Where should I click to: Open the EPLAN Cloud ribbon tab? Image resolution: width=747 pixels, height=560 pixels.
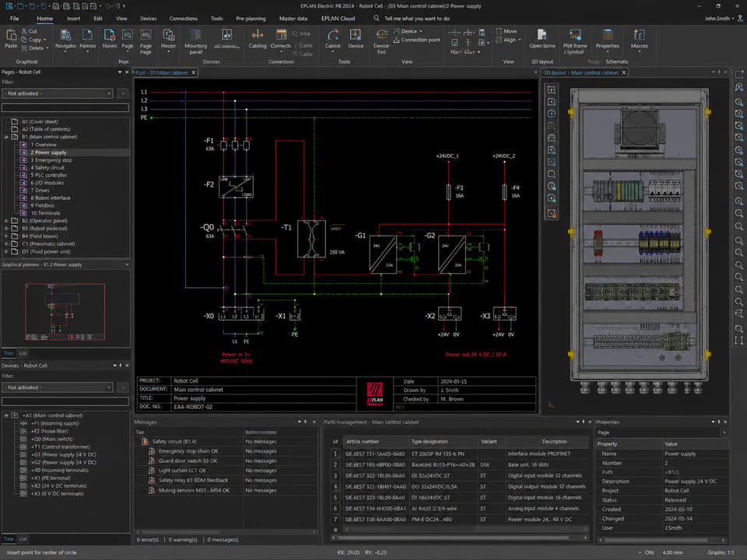coord(338,19)
